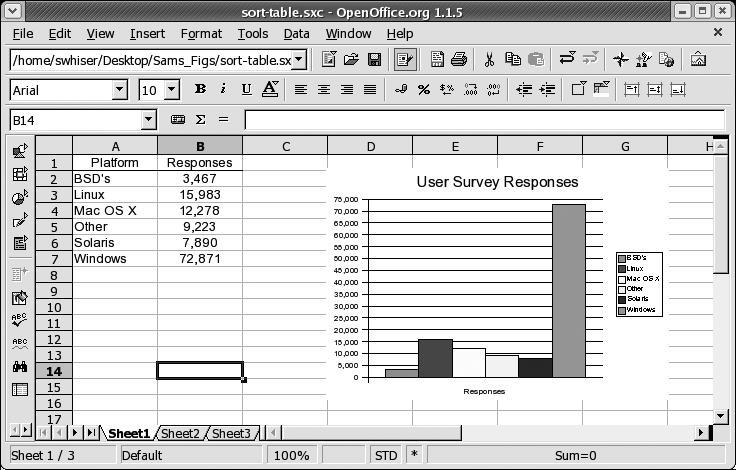736x470 pixels.
Task: Select row 7 header
Action: pos(54,259)
